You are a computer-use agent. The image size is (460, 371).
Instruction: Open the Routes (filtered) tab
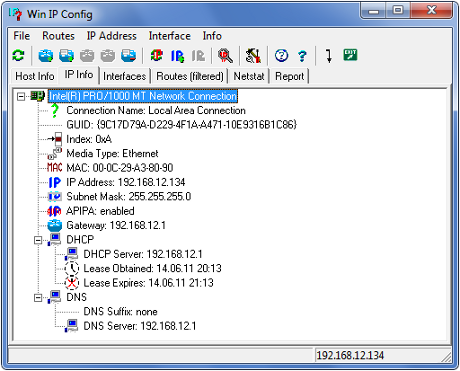[x=190, y=76]
